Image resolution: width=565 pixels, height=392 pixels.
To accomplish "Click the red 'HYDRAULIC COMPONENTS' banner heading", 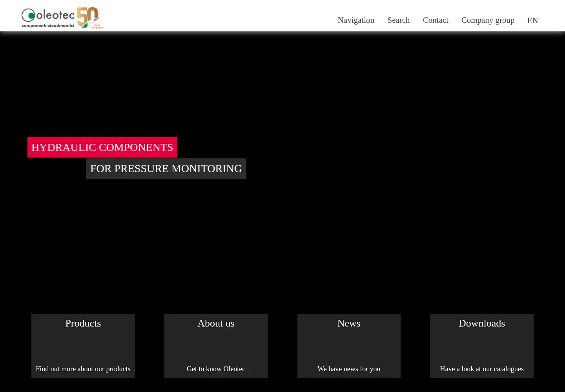I will pos(102,147).
